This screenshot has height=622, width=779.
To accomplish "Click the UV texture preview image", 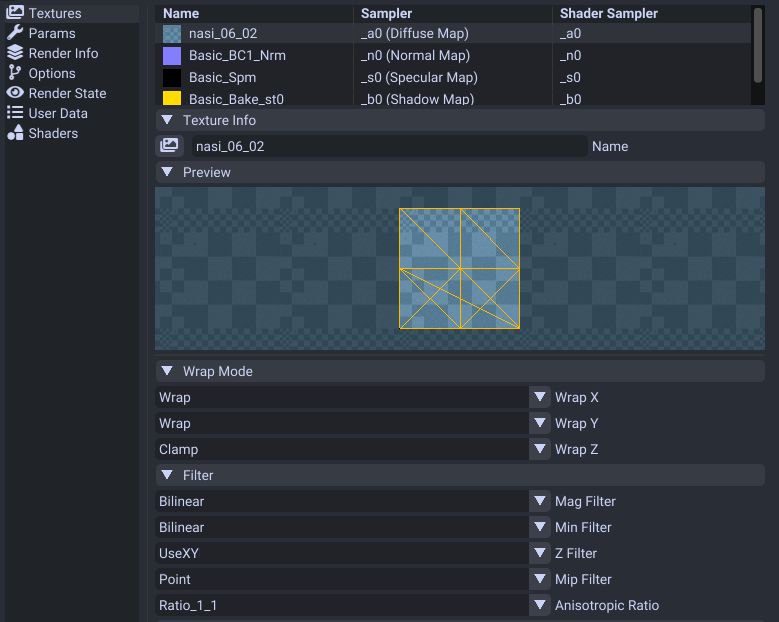I will pyautogui.click(x=460, y=268).
